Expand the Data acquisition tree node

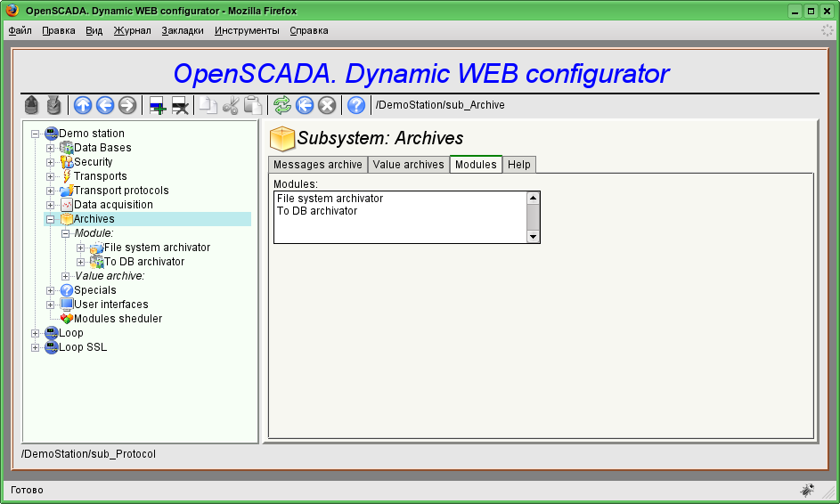[51, 205]
